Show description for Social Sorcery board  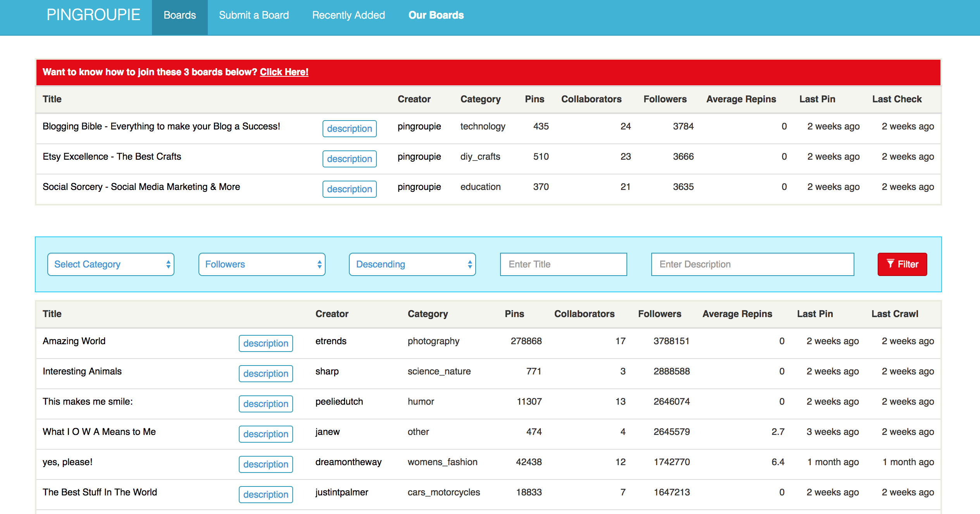350,189
